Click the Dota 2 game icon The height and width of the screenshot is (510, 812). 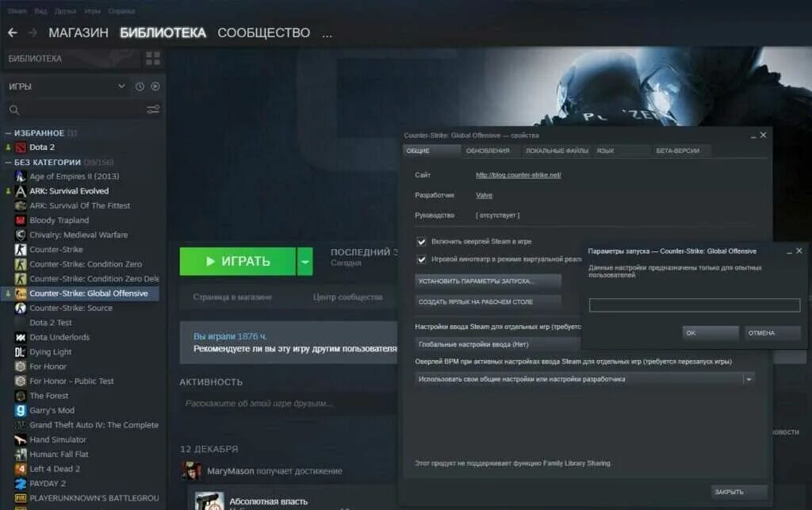pyautogui.click(x=20, y=148)
